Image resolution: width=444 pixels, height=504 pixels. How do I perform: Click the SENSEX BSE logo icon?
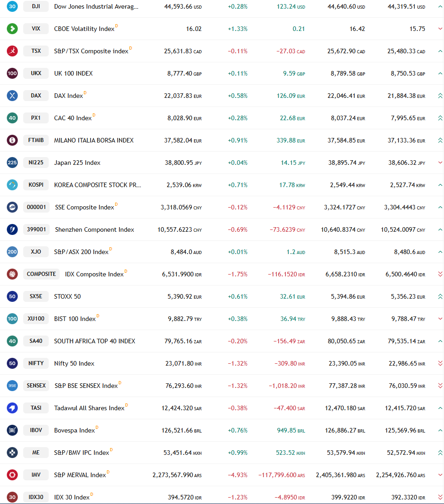tap(12, 385)
